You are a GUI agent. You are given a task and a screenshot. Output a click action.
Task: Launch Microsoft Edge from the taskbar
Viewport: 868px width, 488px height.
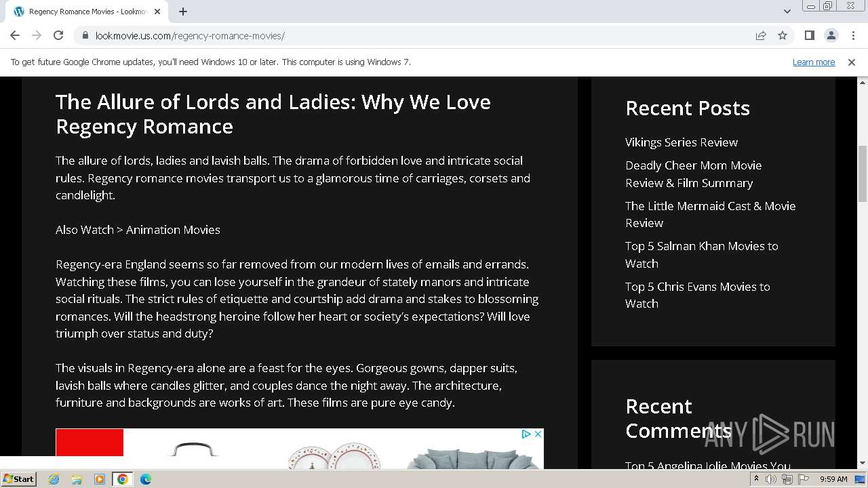click(146, 479)
